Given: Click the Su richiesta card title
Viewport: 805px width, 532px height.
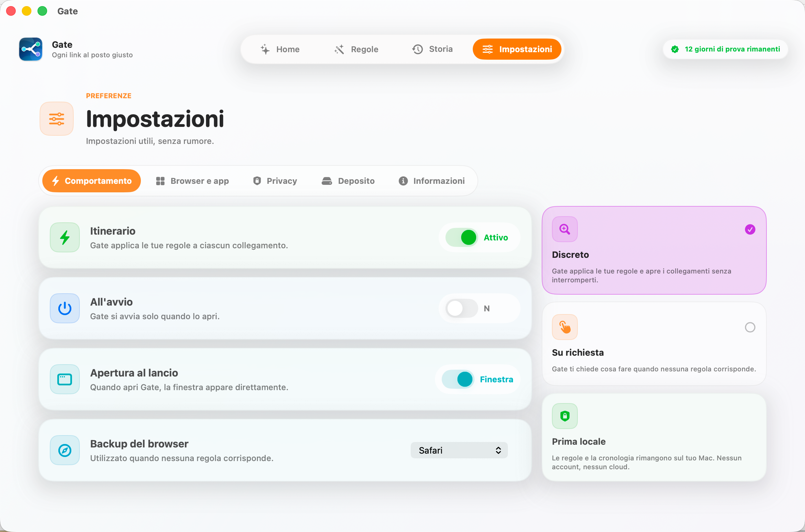Looking at the screenshot, I should 578,353.
